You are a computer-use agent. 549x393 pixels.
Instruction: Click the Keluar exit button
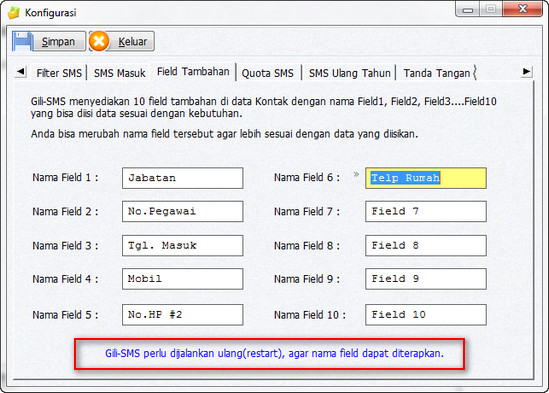point(121,41)
